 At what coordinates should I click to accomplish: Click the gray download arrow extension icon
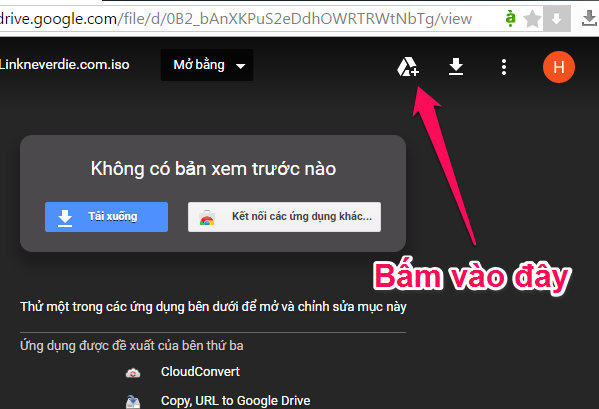(557, 19)
